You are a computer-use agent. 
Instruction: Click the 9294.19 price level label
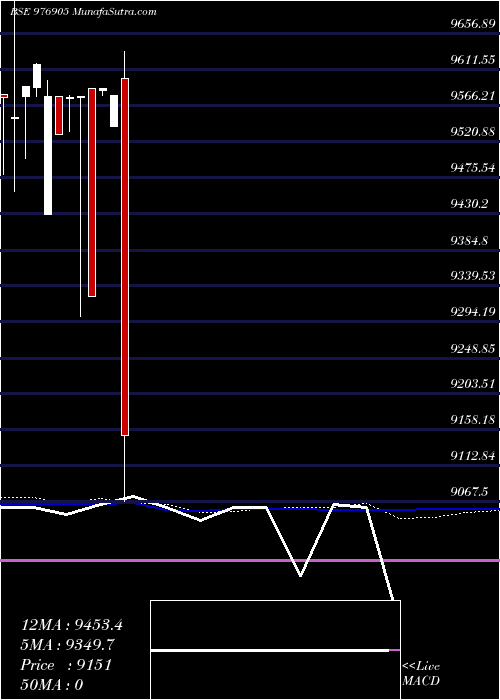[473, 312]
